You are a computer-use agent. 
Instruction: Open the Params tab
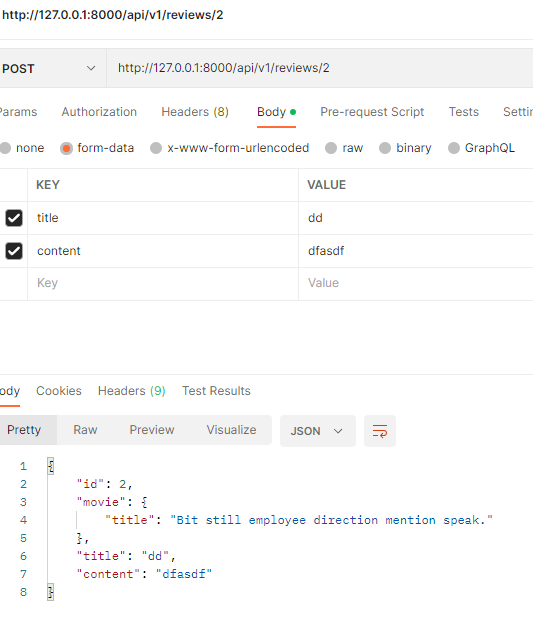click(18, 112)
